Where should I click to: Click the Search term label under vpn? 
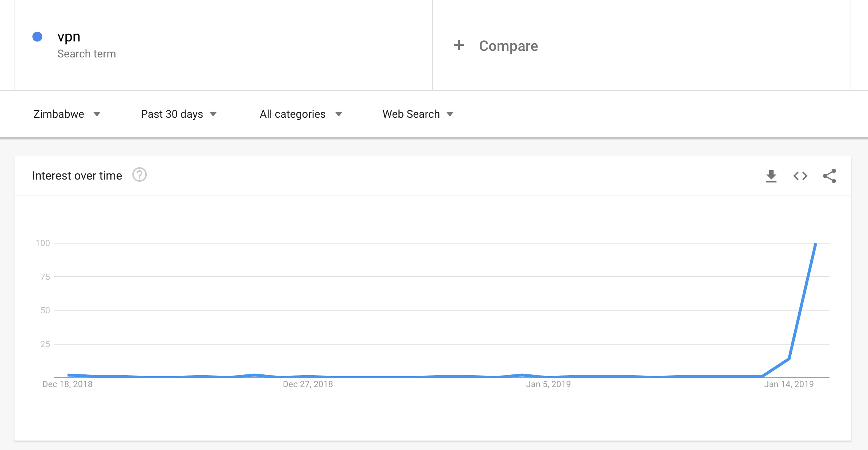tap(86, 54)
